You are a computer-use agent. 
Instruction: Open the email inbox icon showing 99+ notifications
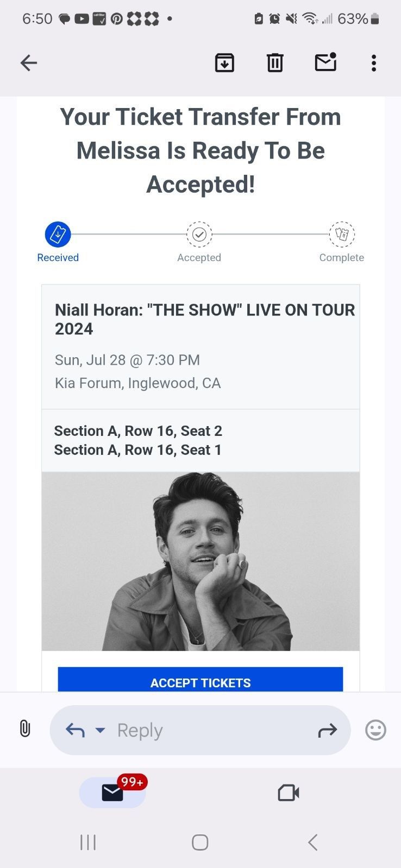[112, 793]
